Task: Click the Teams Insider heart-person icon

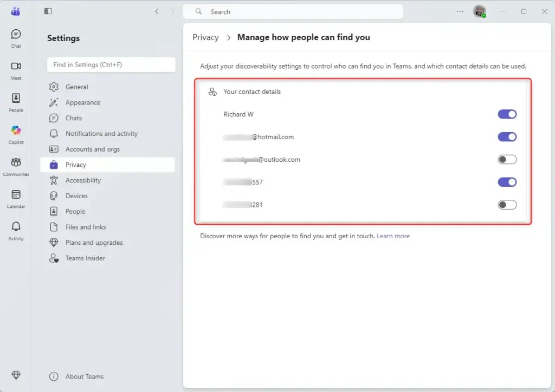Action: [x=54, y=258]
